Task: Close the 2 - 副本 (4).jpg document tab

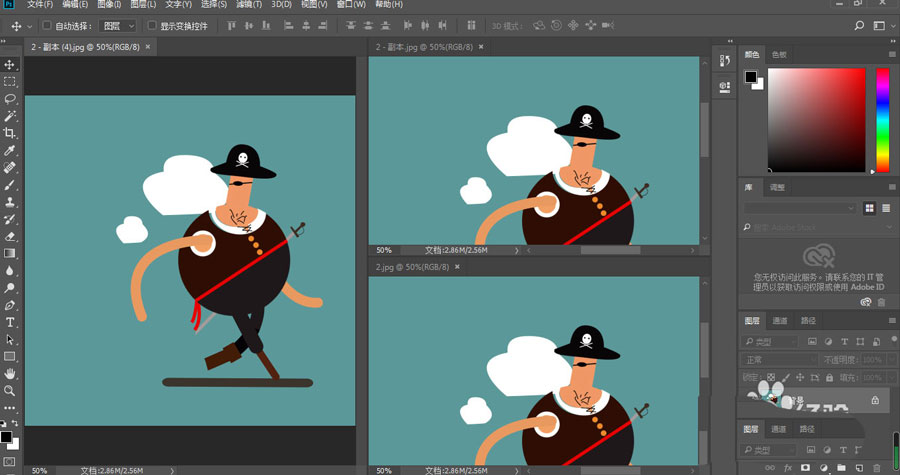Action: (149, 46)
